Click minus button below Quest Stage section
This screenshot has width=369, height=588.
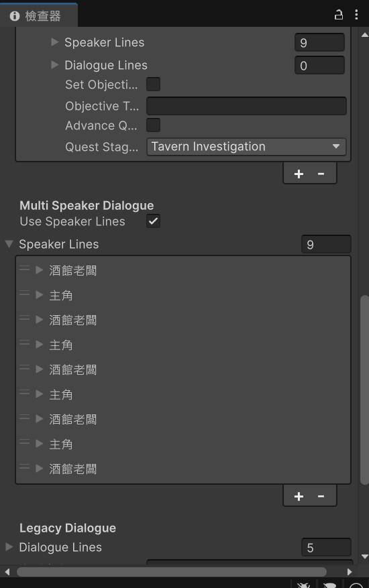click(x=321, y=174)
